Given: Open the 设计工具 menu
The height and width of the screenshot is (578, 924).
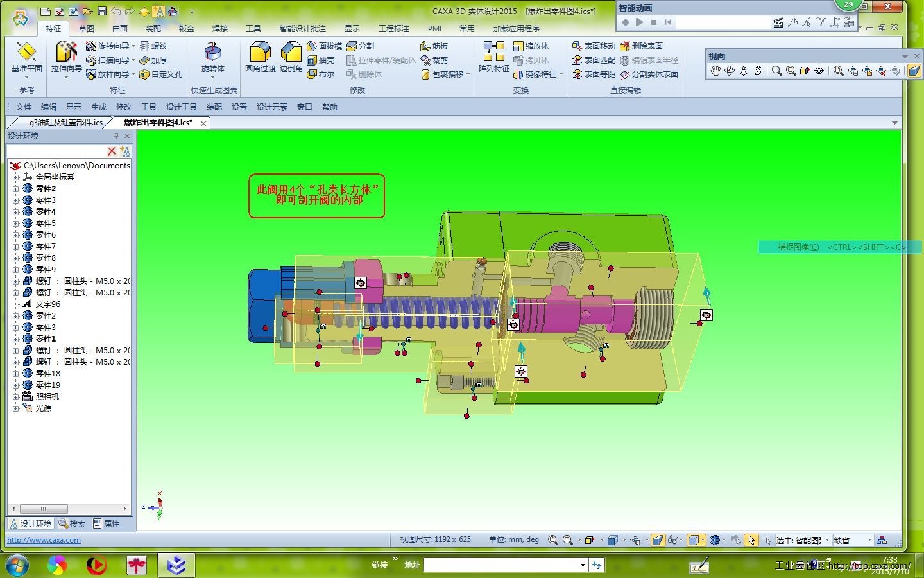Looking at the screenshot, I should point(181,107).
